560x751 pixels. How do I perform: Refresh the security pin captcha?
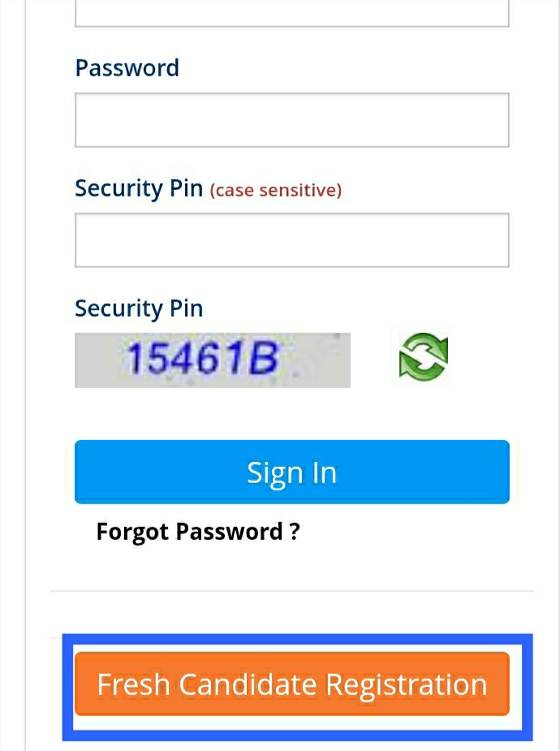(423, 358)
